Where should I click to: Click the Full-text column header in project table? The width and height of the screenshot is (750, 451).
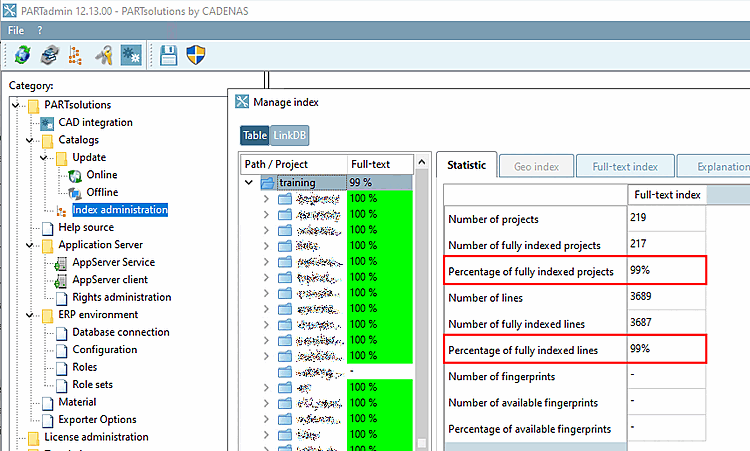[x=380, y=164]
